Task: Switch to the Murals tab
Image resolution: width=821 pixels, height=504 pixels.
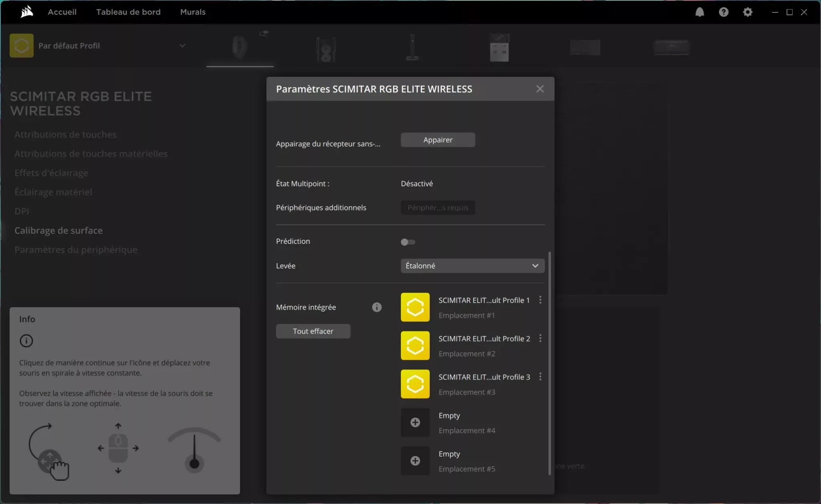Action: coord(192,12)
